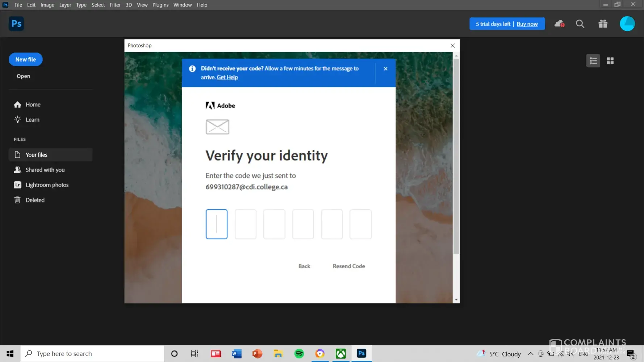The width and height of the screenshot is (644, 362).
Task: Open the Plugins menu
Action: tap(160, 5)
